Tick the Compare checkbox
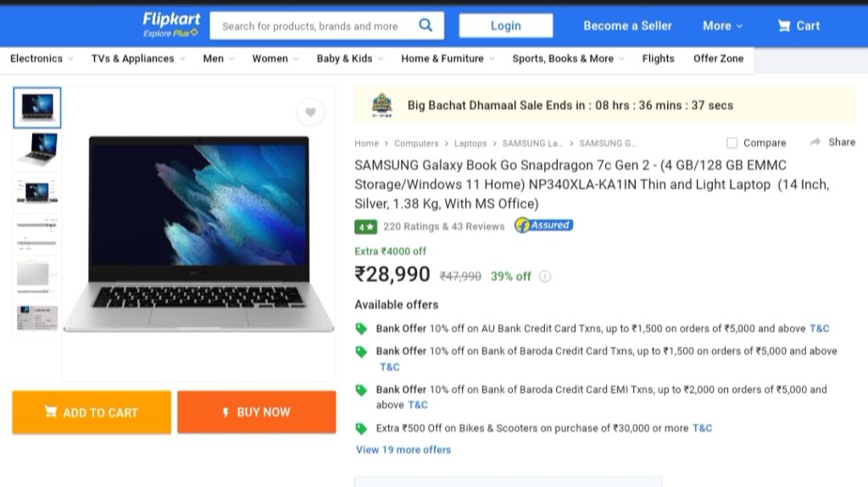The height and width of the screenshot is (487, 868). (x=732, y=143)
